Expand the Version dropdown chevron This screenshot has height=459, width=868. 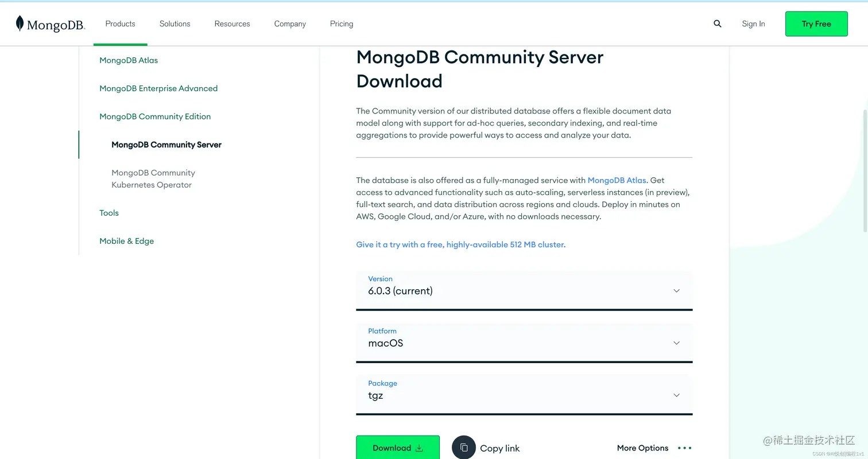pyautogui.click(x=676, y=291)
